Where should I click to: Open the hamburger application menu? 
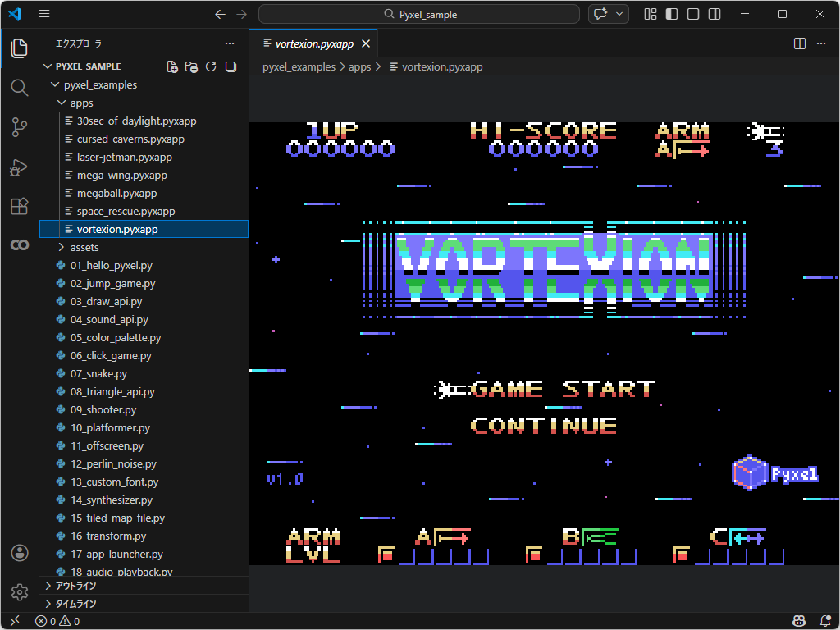(44, 14)
